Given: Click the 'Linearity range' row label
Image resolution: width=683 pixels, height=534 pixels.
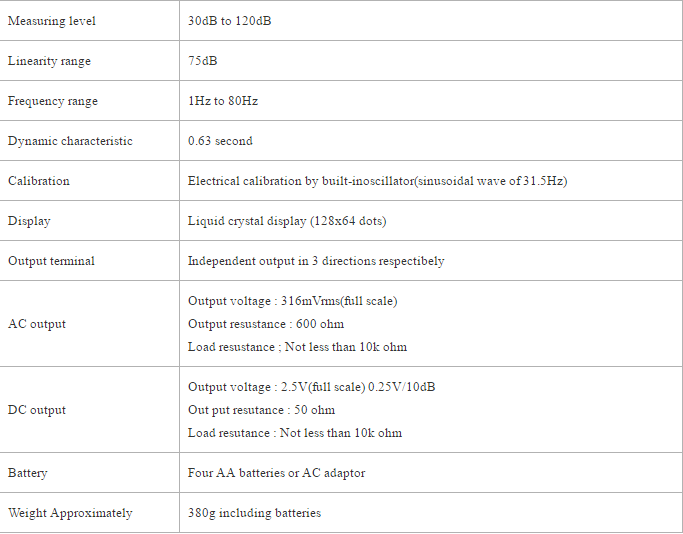Looking at the screenshot, I should [x=49, y=61].
